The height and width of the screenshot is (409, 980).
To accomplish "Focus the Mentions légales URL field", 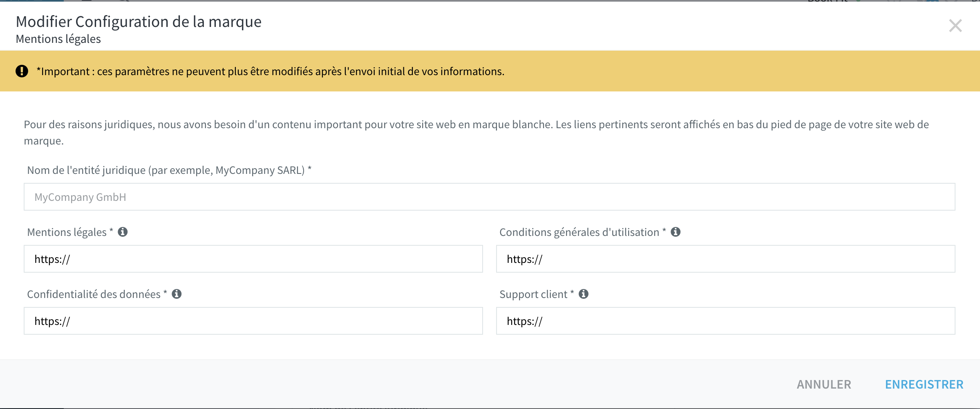I will (253, 259).
